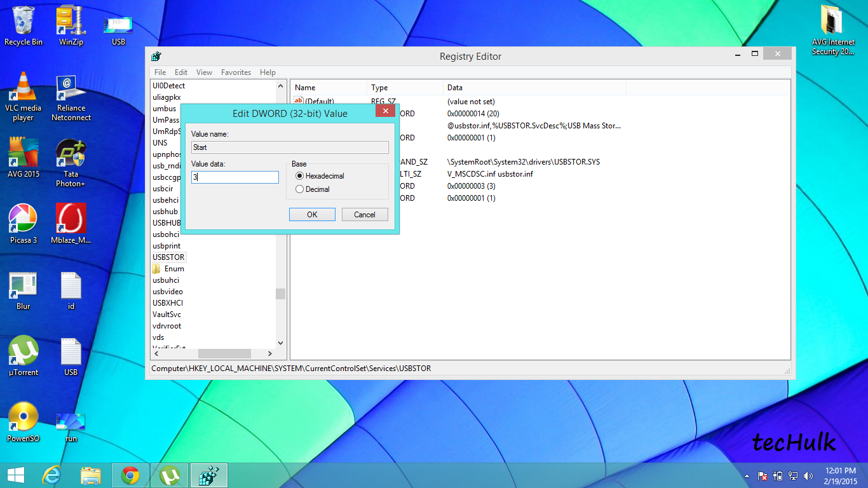
Task: Select the Registry Editor taskbar icon
Action: click(x=209, y=475)
